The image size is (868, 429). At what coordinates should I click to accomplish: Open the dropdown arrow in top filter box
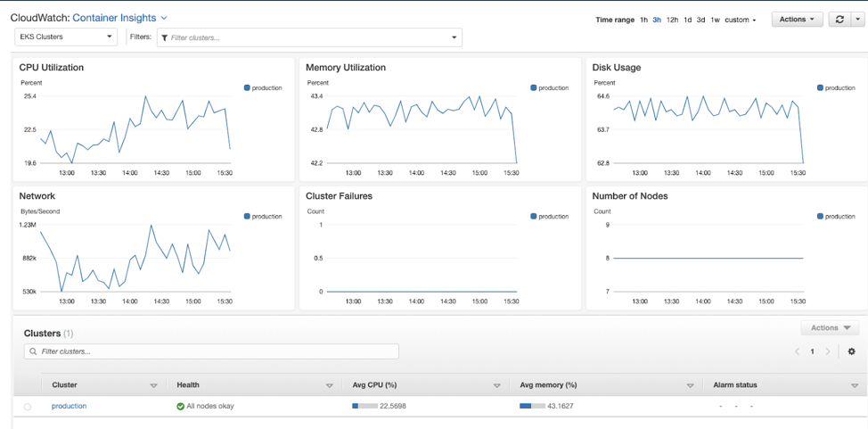454,37
